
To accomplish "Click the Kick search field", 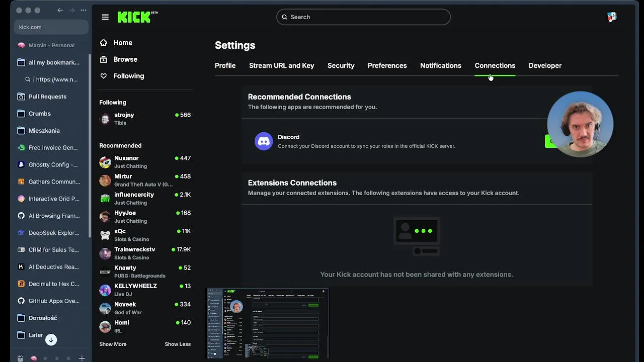I will [363, 17].
